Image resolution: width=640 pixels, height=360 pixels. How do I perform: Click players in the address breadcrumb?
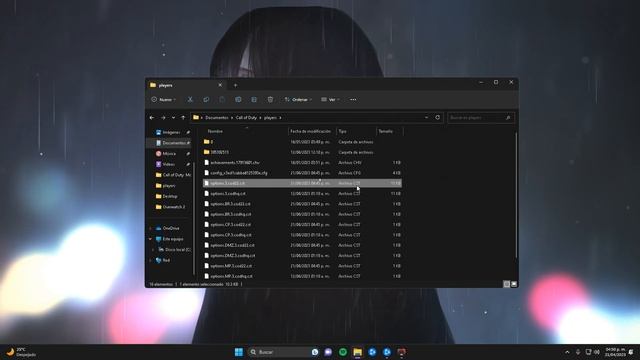tap(270, 118)
